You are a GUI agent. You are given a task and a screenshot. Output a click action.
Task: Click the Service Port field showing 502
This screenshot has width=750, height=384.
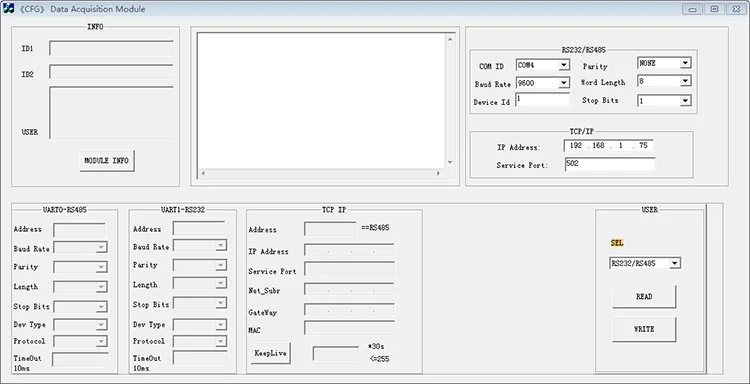point(610,164)
